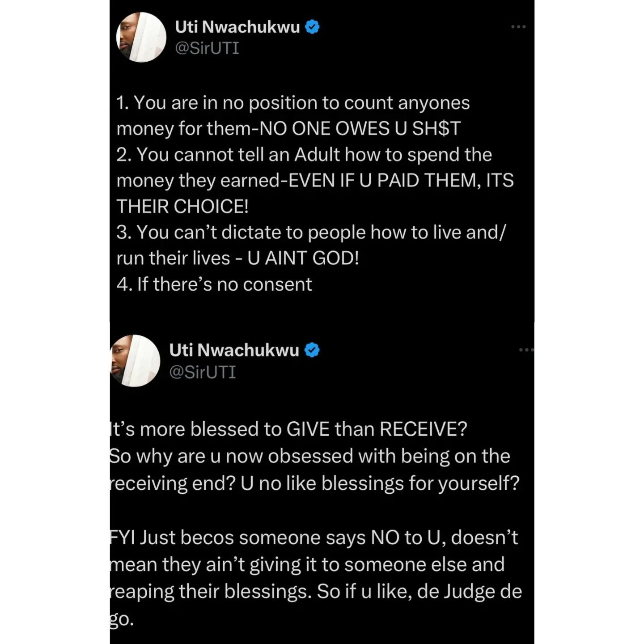Image resolution: width=644 pixels, height=644 pixels.
Task: Click the line 'It's more blessed to GIVE than RECEIVE?'
Action: (289, 429)
